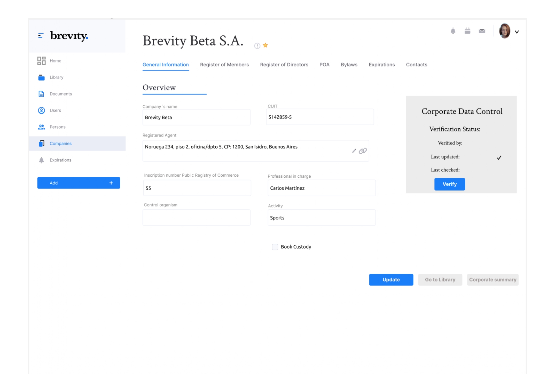The image size is (555, 392).
Task: Edit Registered Agent using the pencil icon
Action: [354, 151]
